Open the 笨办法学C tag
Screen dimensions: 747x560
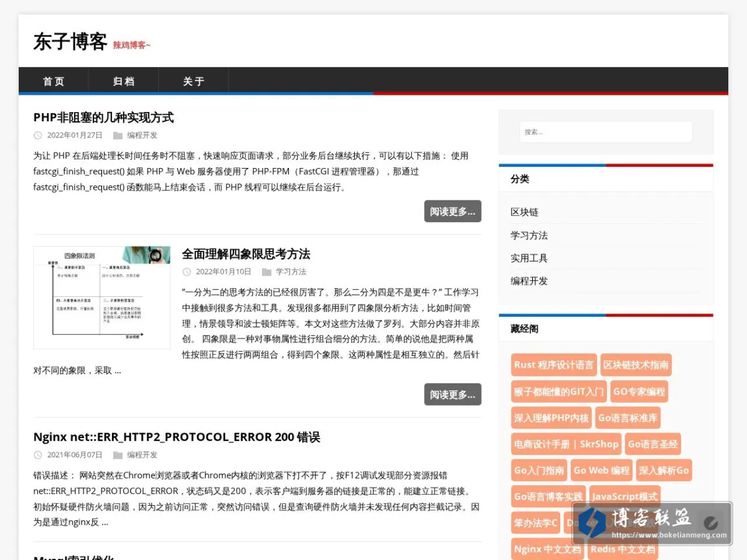click(535, 523)
